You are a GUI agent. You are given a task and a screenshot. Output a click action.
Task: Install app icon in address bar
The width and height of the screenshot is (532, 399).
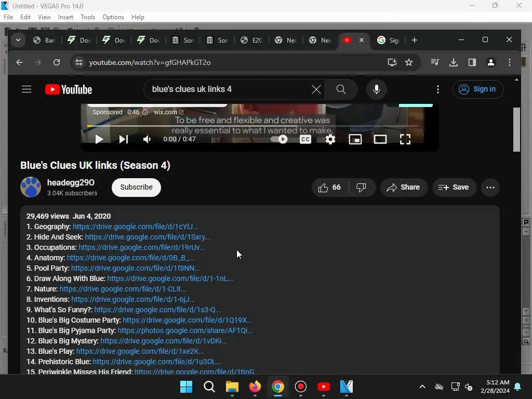coord(392,62)
